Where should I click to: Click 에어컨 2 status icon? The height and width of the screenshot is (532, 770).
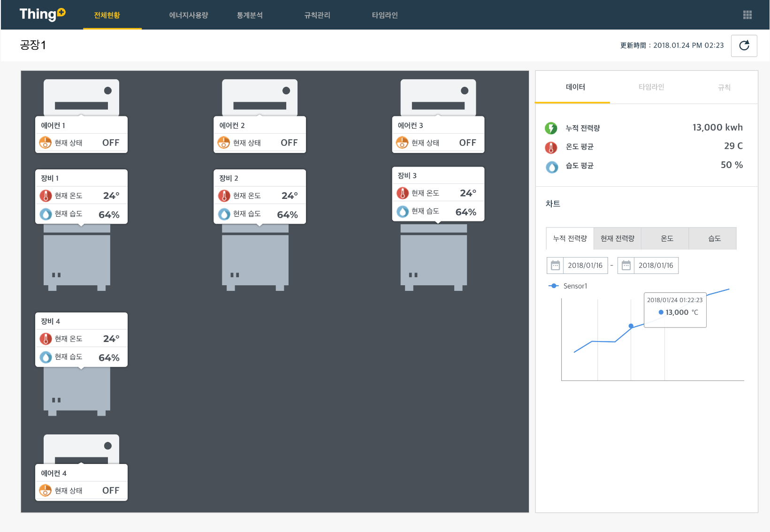[224, 143]
